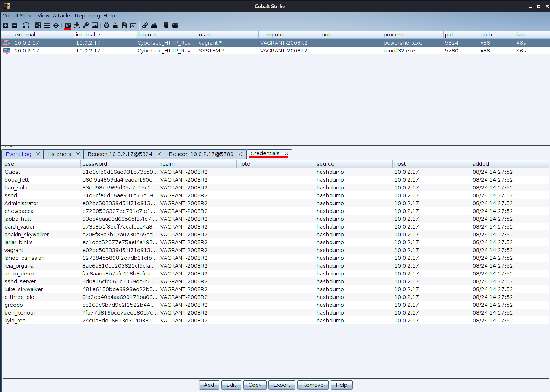Open the View menu
550x392 pixels.
click(43, 16)
